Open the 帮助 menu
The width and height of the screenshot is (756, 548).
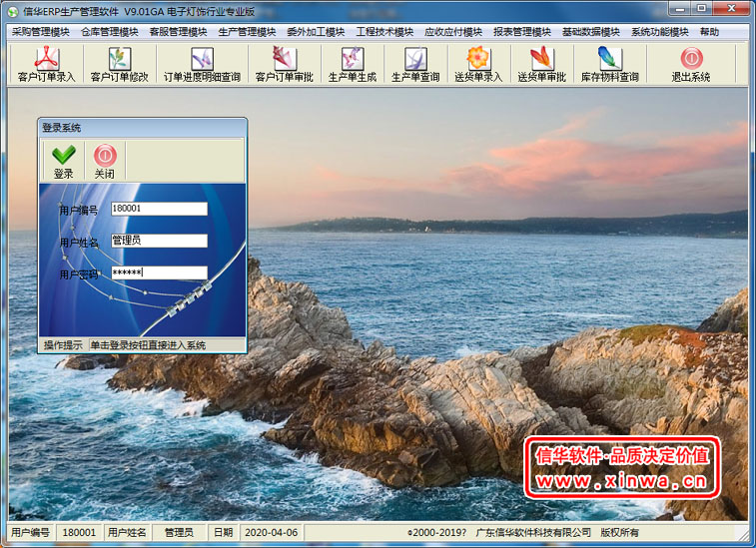pos(710,32)
